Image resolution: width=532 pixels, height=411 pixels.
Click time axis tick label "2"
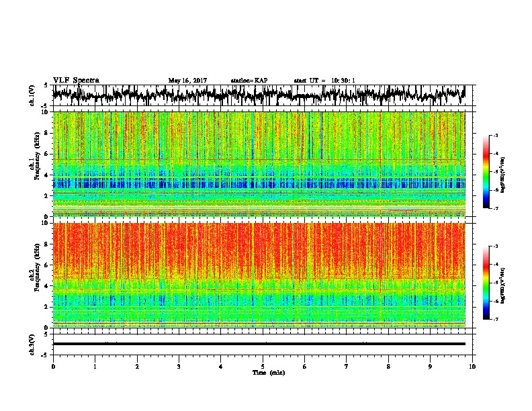(x=137, y=367)
